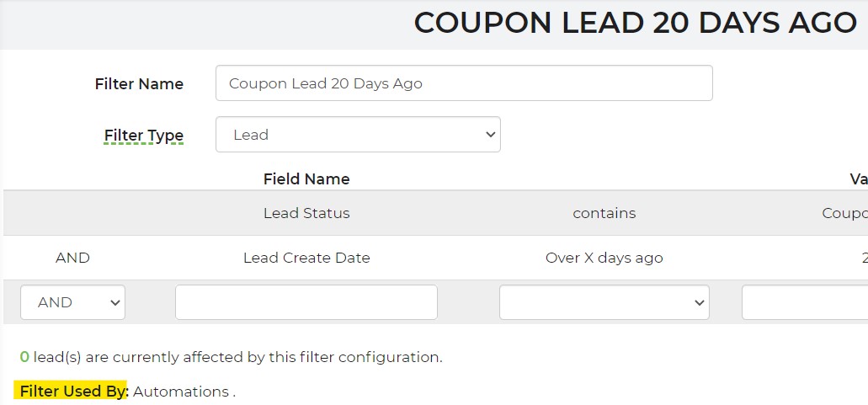Screen dimensions: 868x405
Task: Click the Filter Name label
Action: (x=139, y=84)
